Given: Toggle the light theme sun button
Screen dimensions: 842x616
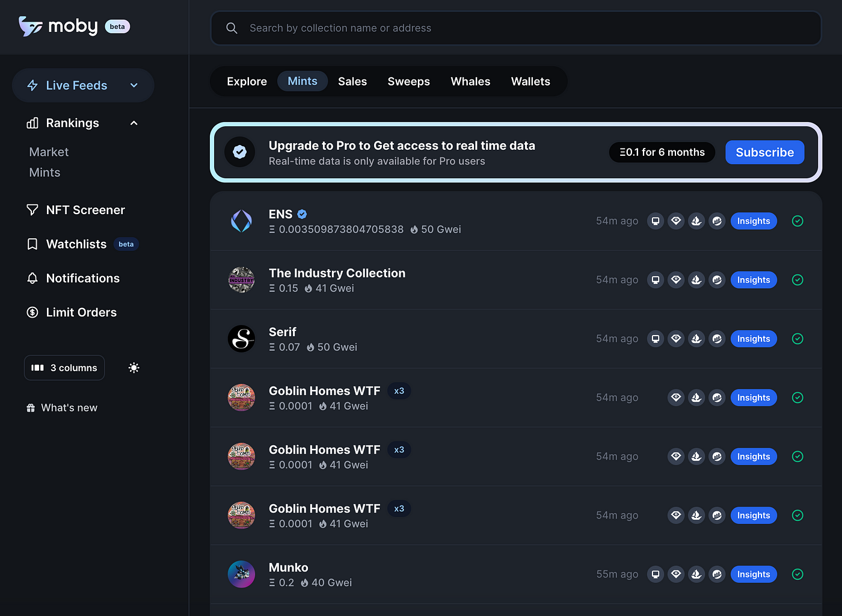Looking at the screenshot, I should pyautogui.click(x=134, y=368).
